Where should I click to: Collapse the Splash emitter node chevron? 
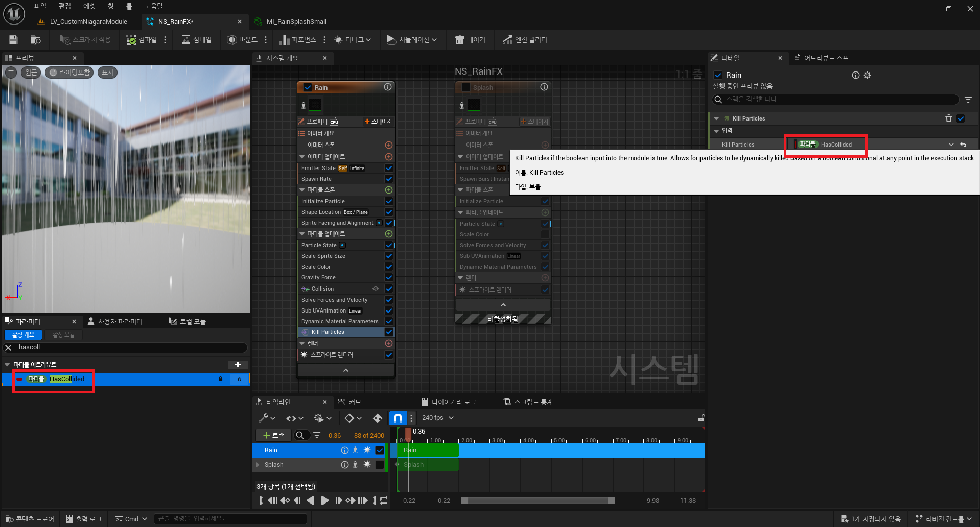coord(503,305)
